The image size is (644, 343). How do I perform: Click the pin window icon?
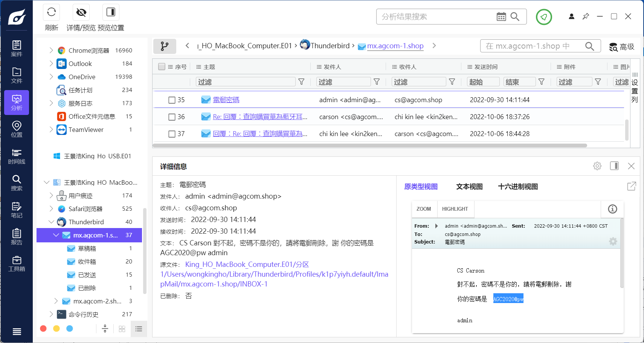(586, 17)
